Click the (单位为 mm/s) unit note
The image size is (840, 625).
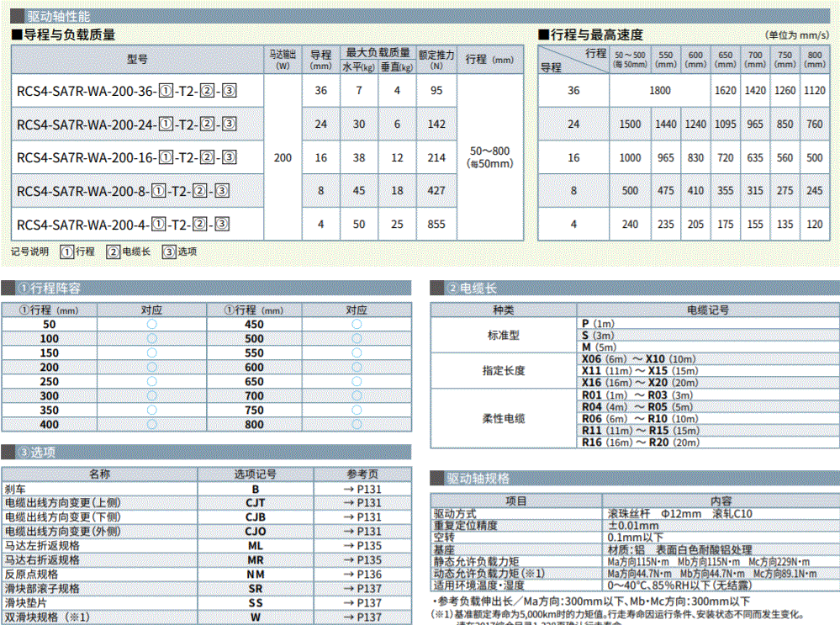point(797,35)
